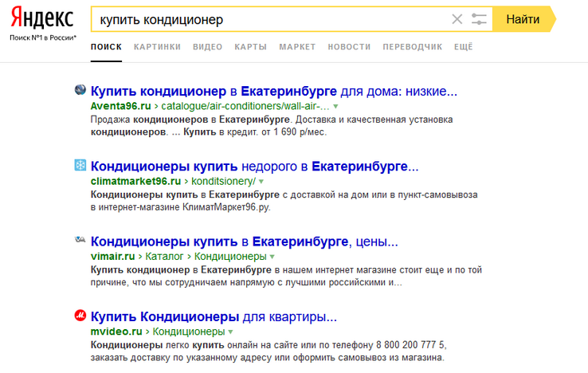The image size is (588, 373).
Task: Expand the dropdown arrow next to Aventa96.ru URL
Action: 335,107
